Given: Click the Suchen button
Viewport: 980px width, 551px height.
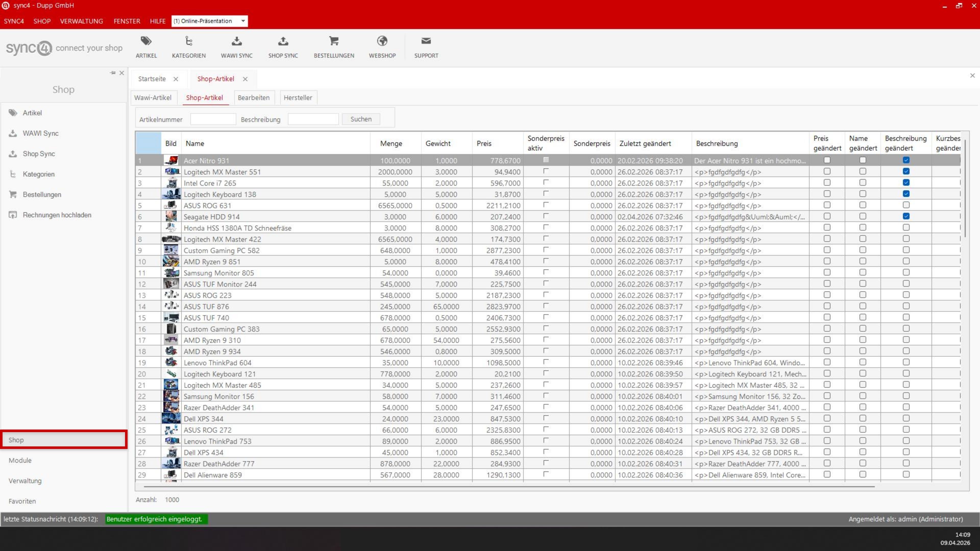Looking at the screenshot, I should [x=361, y=119].
